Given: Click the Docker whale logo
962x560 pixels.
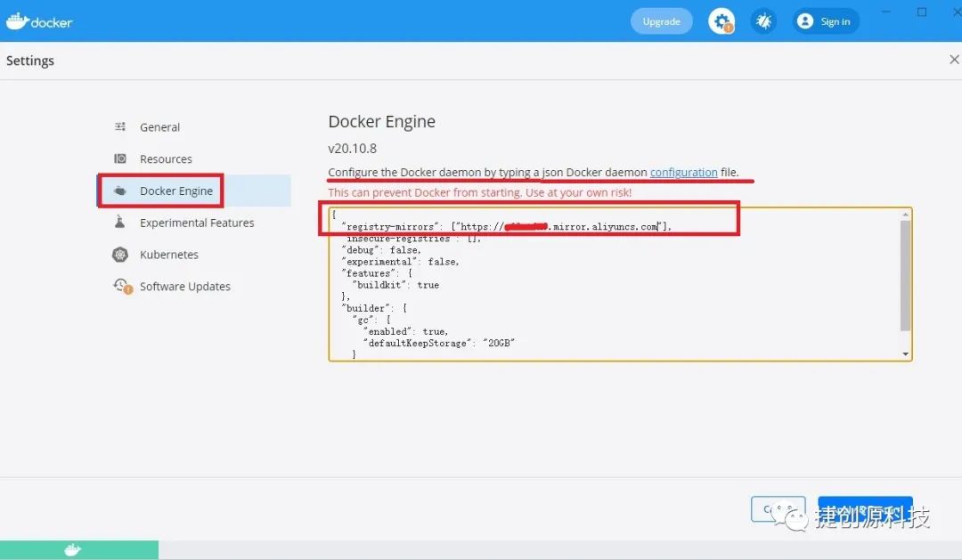Looking at the screenshot, I should click(39, 21).
